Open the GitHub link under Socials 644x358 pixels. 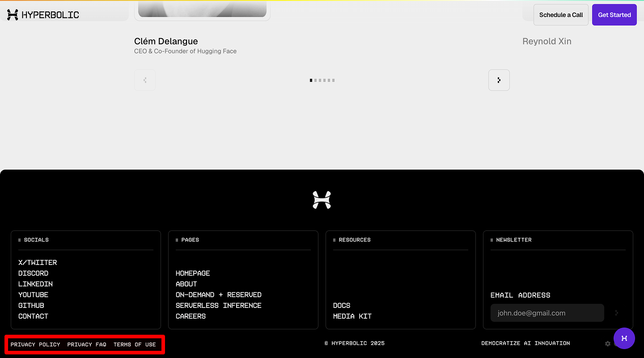pyautogui.click(x=31, y=305)
